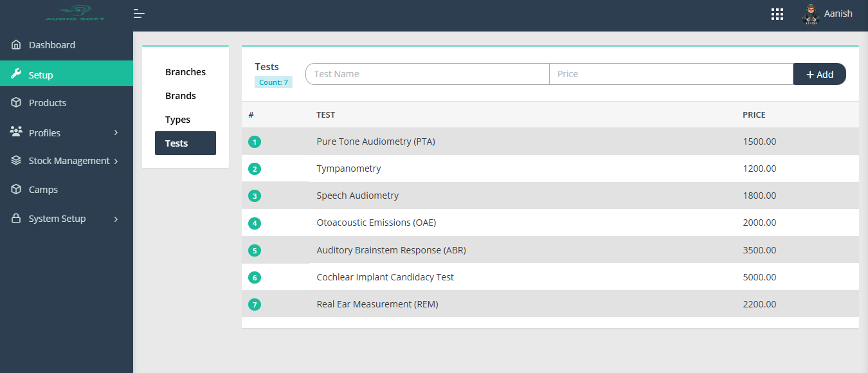The width and height of the screenshot is (868, 373).
Task: Click the Camps sidebar icon
Action: 15,189
